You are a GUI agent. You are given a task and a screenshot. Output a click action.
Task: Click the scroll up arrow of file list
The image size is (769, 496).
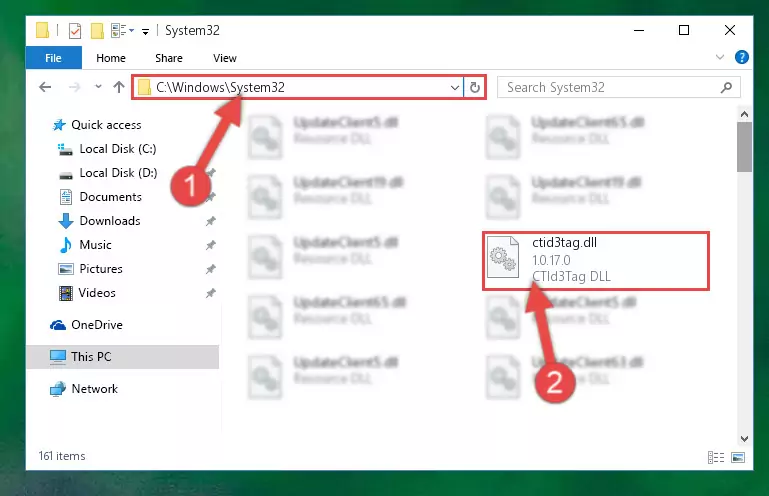point(744,114)
